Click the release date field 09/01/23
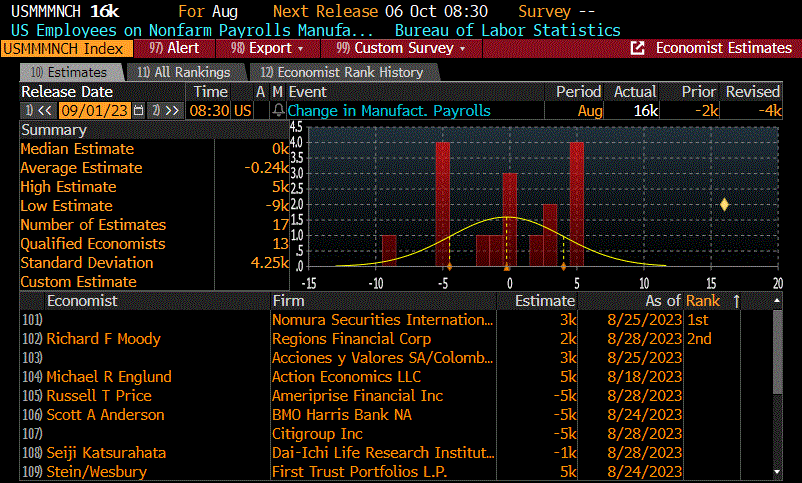 pyautogui.click(x=94, y=111)
